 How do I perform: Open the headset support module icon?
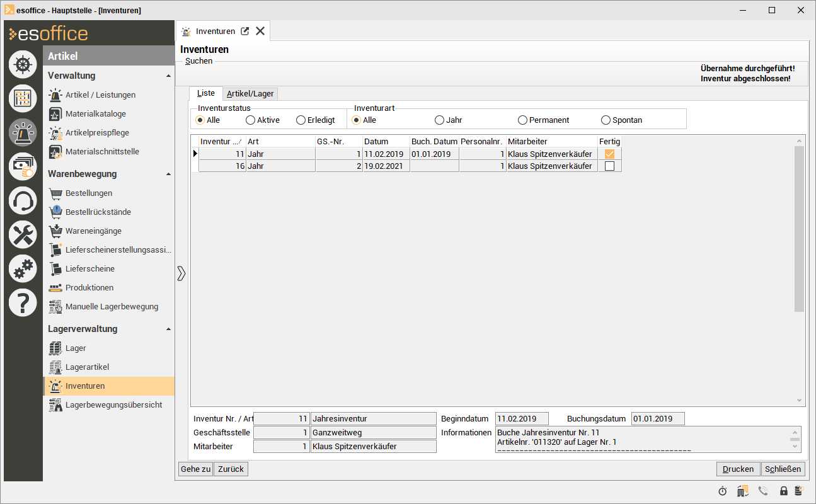(23, 201)
